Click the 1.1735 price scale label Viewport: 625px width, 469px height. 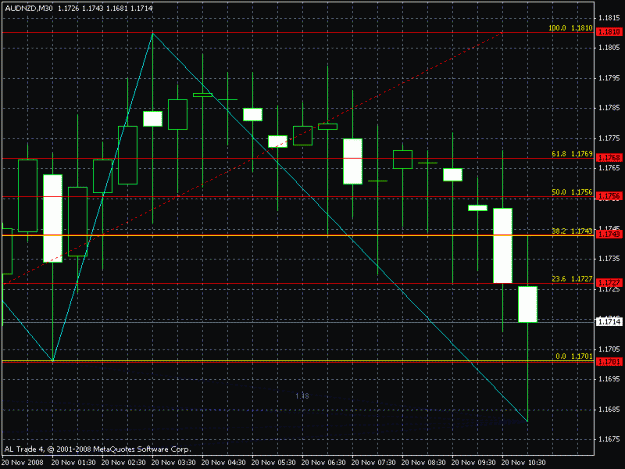pyautogui.click(x=609, y=259)
